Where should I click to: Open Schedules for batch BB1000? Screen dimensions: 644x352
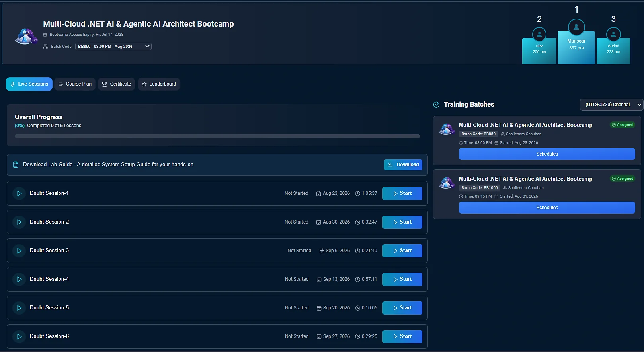tap(547, 208)
